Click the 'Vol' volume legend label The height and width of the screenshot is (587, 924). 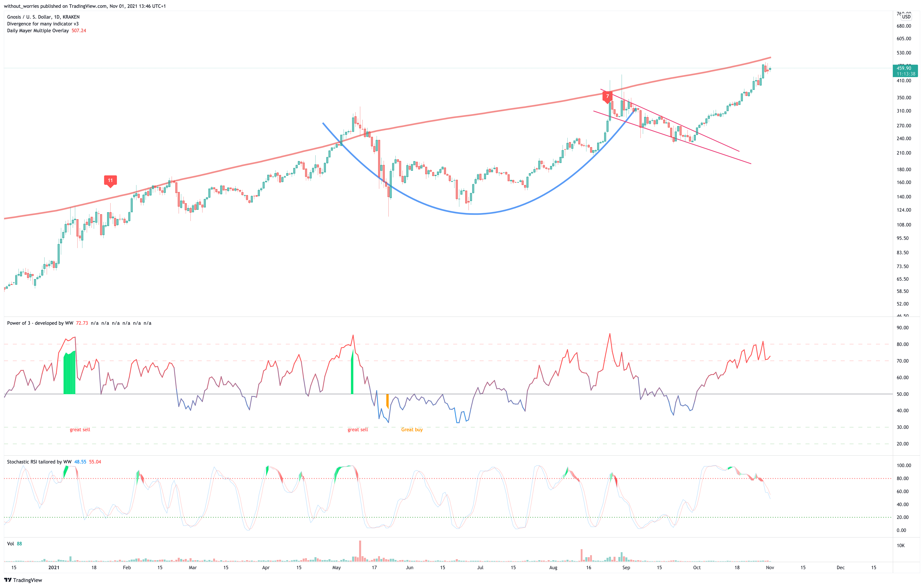[10, 544]
